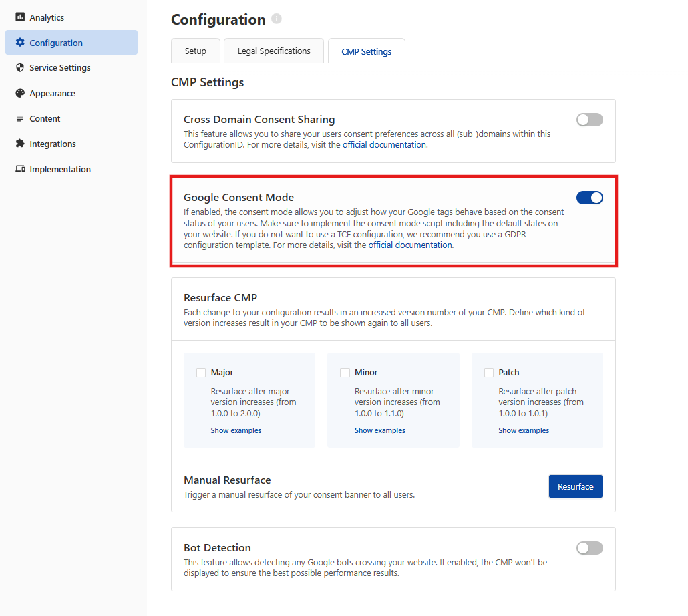Click the Service Settings shield icon

pyautogui.click(x=20, y=67)
